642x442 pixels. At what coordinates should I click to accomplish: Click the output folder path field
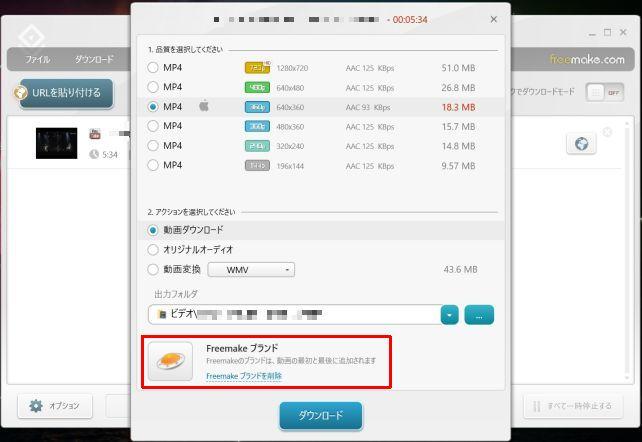pyautogui.click(x=294, y=315)
